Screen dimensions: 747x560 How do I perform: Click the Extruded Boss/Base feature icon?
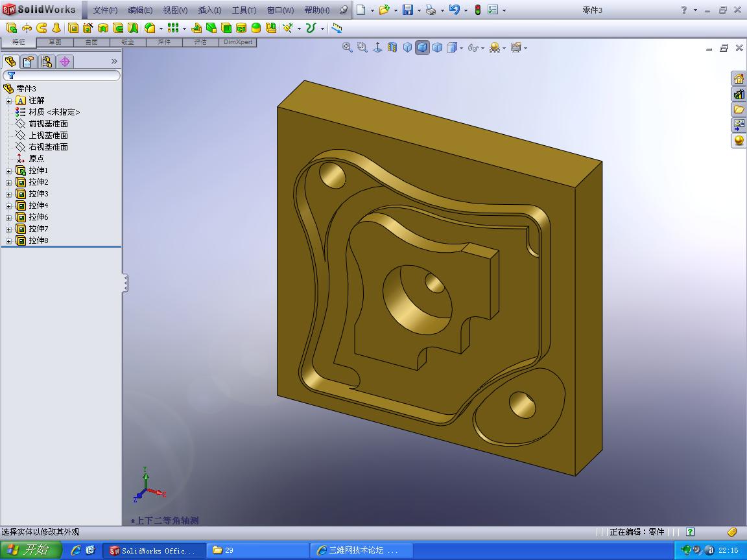coord(12,28)
